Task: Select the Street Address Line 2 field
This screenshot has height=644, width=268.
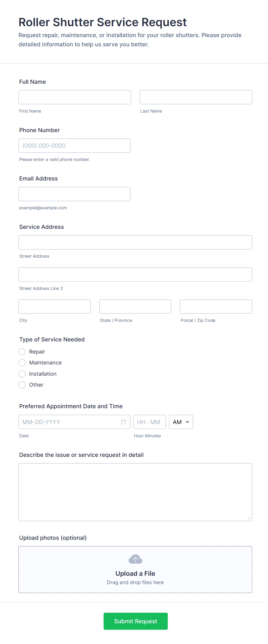Action: click(x=135, y=274)
